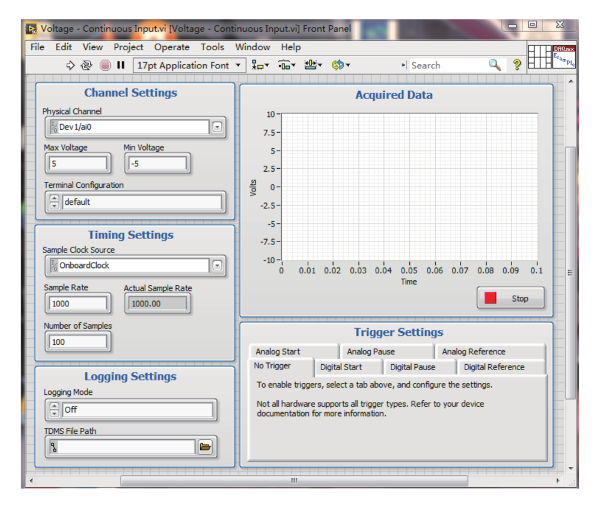This screenshot has width=600, height=510.
Task: Open the Edit menu
Action: click(64, 47)
